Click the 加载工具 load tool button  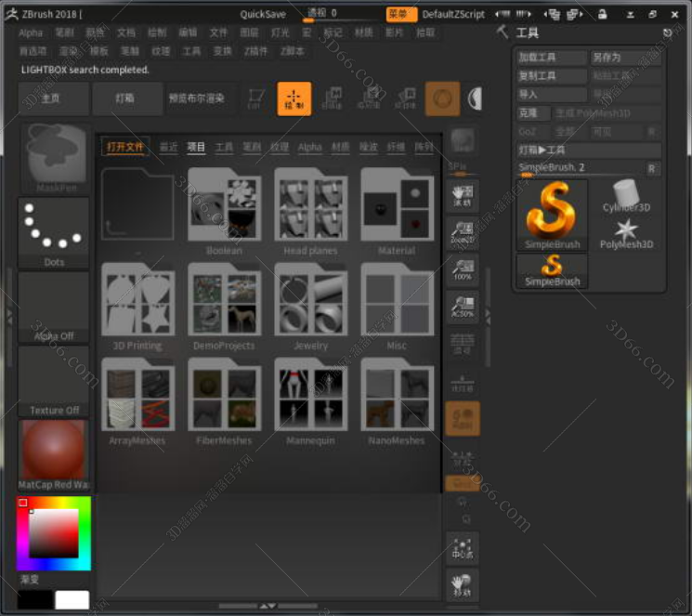click(x=552, y=58)
